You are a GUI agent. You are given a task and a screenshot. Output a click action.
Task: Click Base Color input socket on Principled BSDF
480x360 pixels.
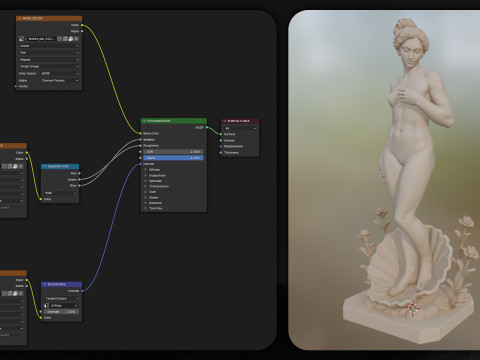[140, 133]
